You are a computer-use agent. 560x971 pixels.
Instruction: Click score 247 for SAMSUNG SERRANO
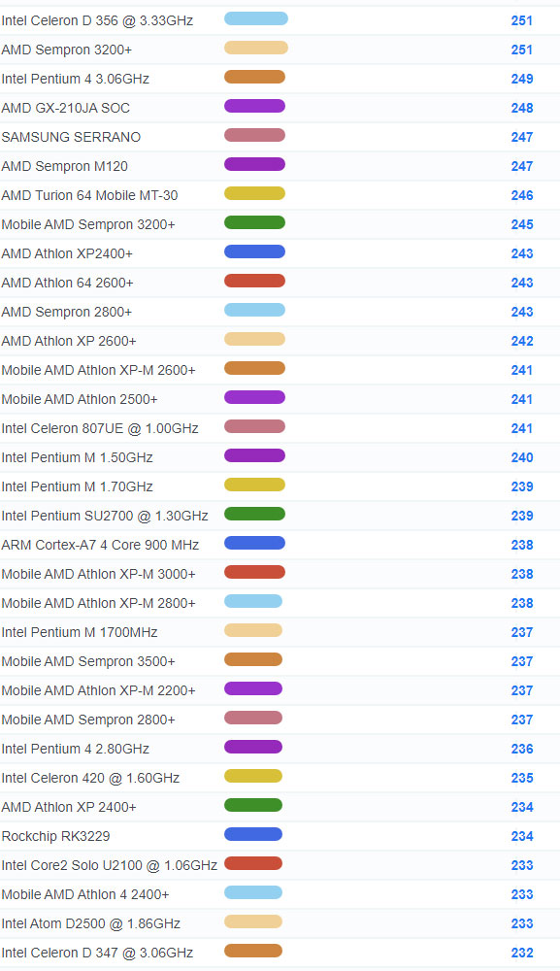click(521, 137)
